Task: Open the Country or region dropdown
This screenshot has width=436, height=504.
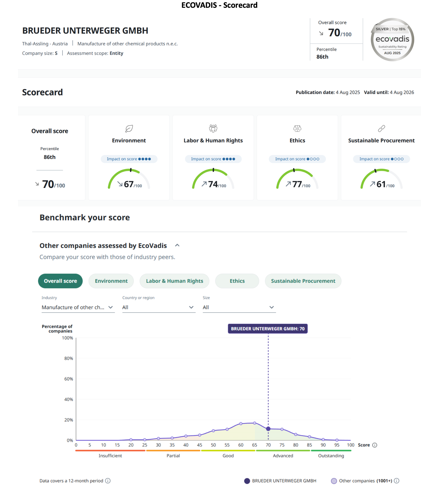Action: click(158, 307)
